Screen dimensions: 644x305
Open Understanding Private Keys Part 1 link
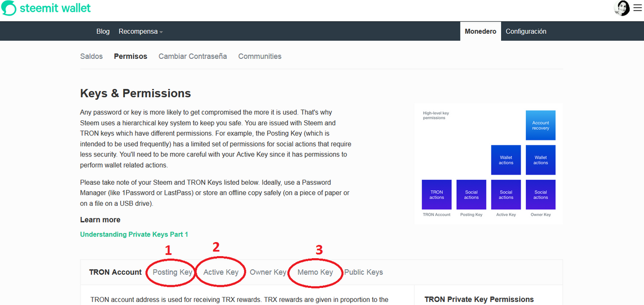pos(134,235)
